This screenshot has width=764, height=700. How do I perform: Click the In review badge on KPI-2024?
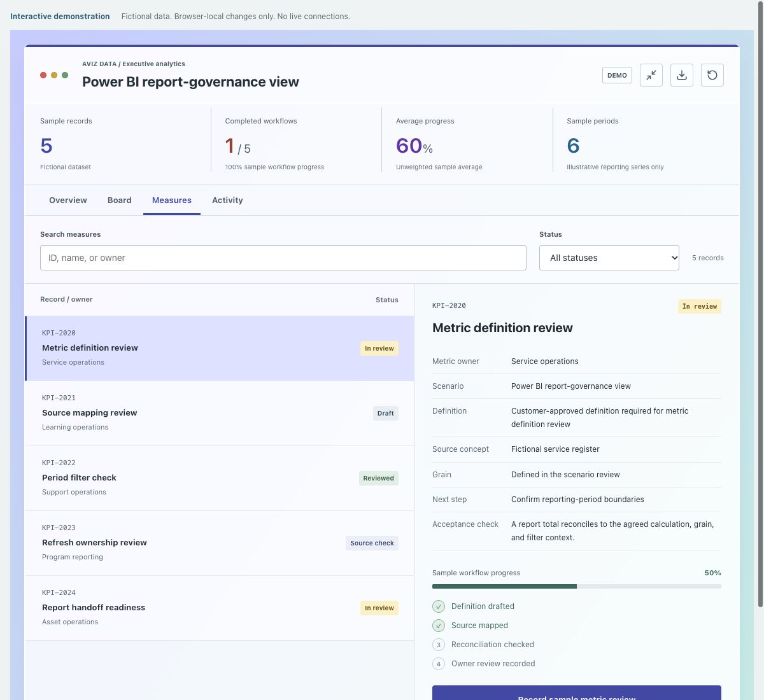click(379, 608)
